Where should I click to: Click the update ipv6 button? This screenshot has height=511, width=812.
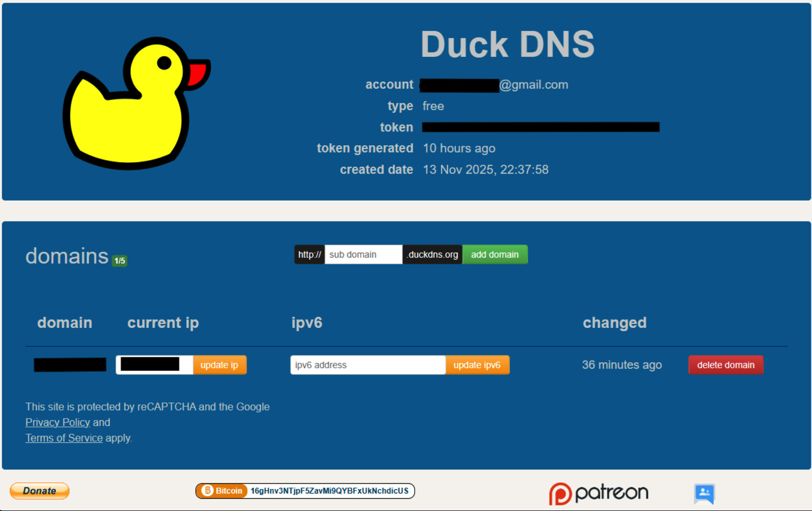click(477, 365)
